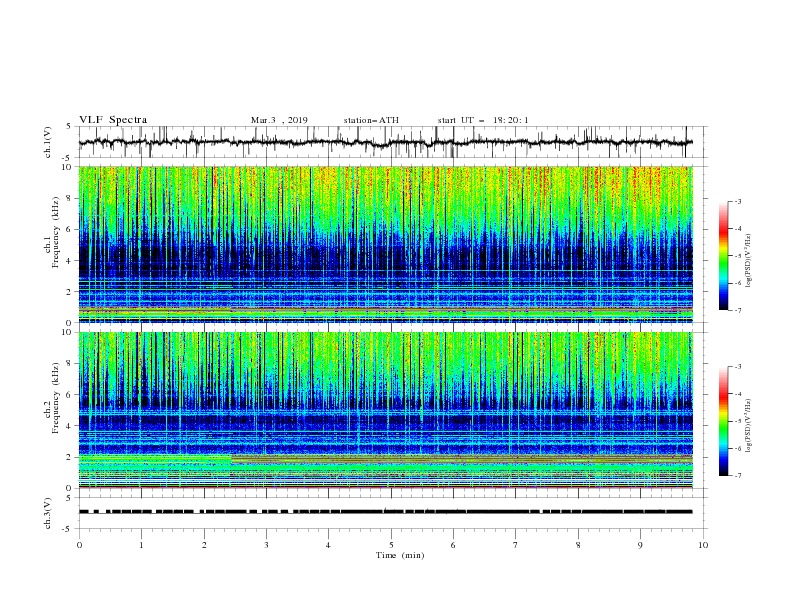The height and width of the screenshot is (612, 792).
Task: Click the time axis tick label "3"
Action: pos(266,545)
